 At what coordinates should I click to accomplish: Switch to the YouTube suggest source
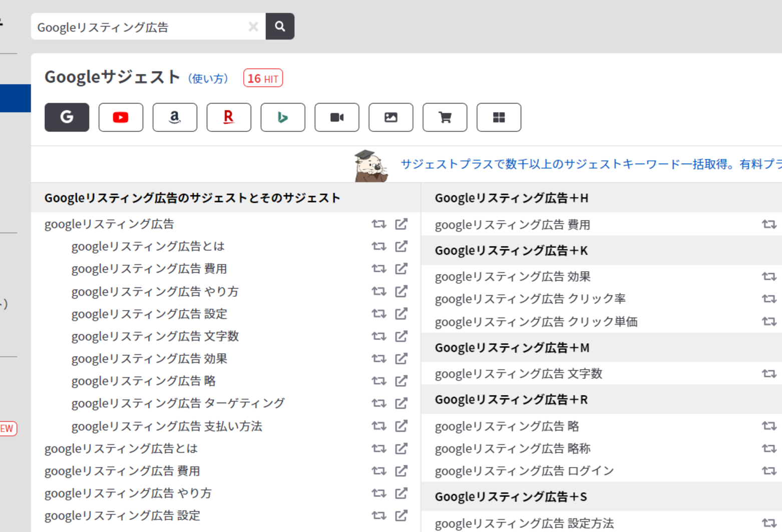click(x=121, y=118)
